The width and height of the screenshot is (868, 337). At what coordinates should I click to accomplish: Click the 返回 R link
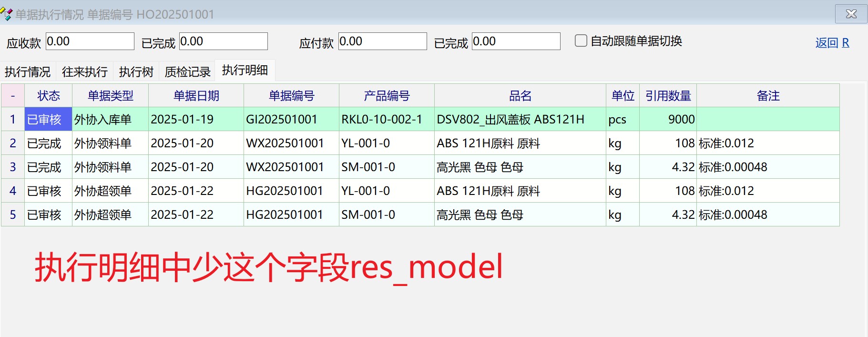pyautogui.click(x=832, y=43)
